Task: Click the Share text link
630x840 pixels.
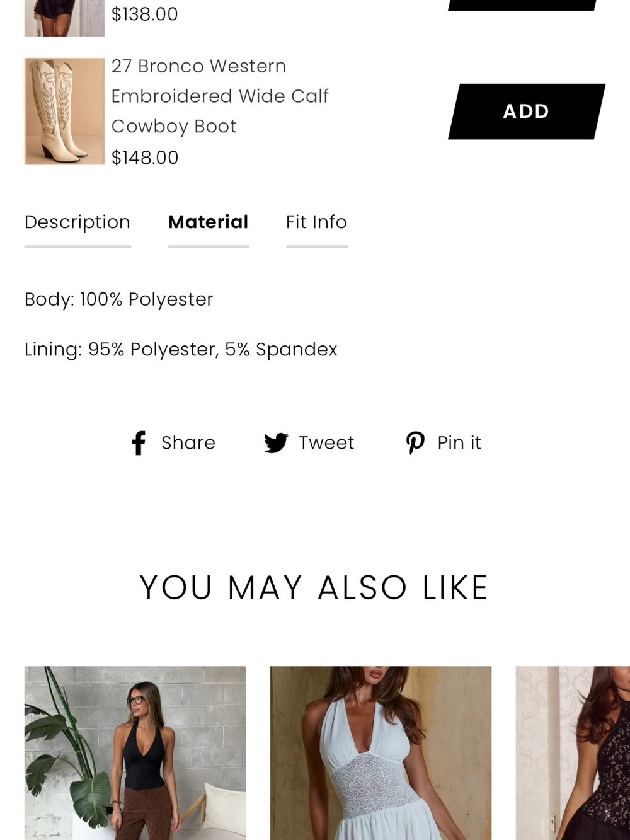Action: 188,443
